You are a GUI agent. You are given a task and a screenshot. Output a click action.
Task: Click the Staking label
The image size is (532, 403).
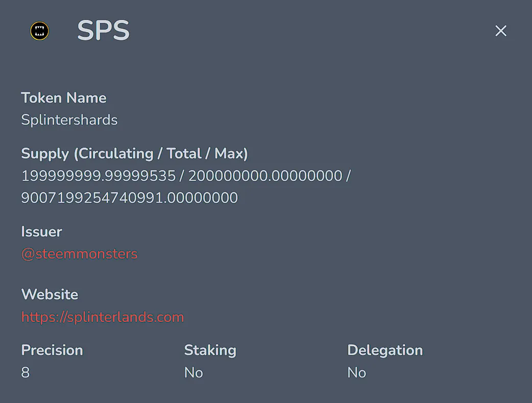[x=210, y=350]
